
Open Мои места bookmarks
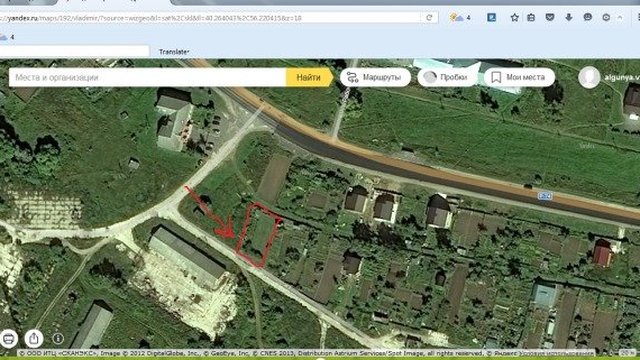click(x=519, y=77)
